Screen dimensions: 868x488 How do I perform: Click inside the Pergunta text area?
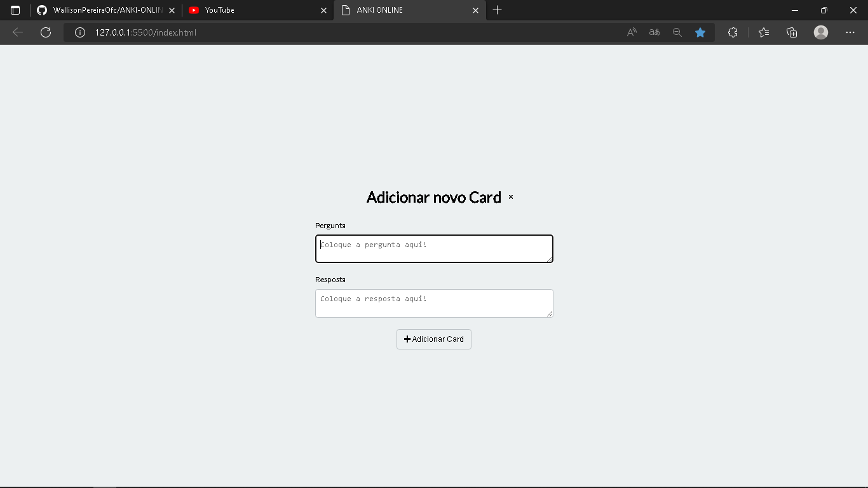pos(434,248)
